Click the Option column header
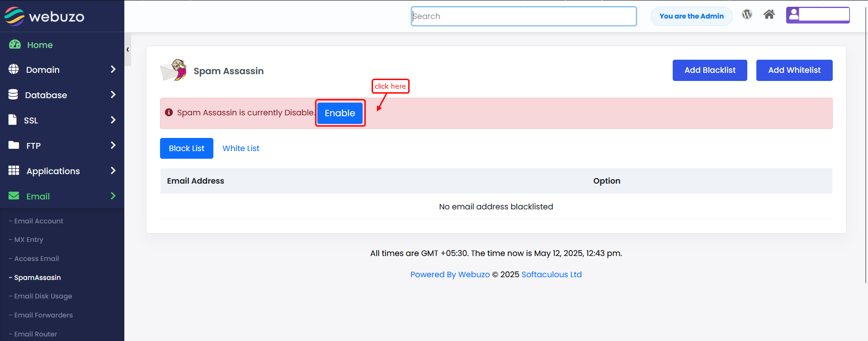Screen dimensions: 868x341 click(607, 181)
